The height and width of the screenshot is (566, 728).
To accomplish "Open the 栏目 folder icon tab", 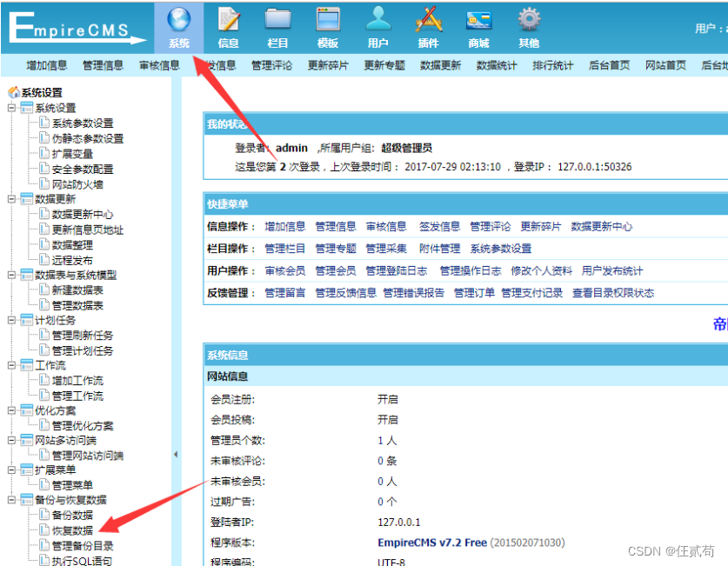I will coord(277,28).
